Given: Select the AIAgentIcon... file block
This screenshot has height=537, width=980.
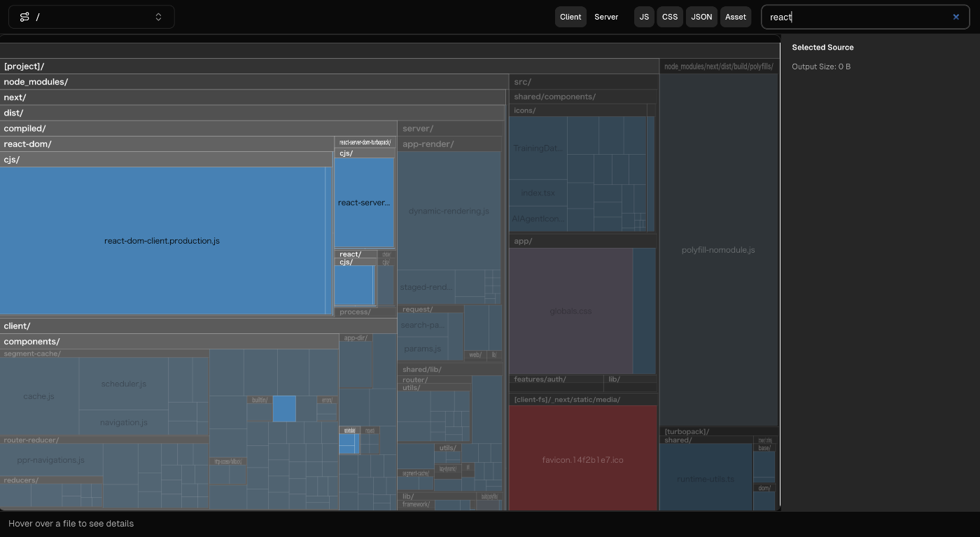Looking at the screenshot, I should [538, 218].
